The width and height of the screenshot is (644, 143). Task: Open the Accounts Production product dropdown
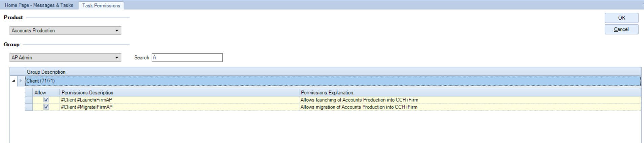click(x=65, y=30)
